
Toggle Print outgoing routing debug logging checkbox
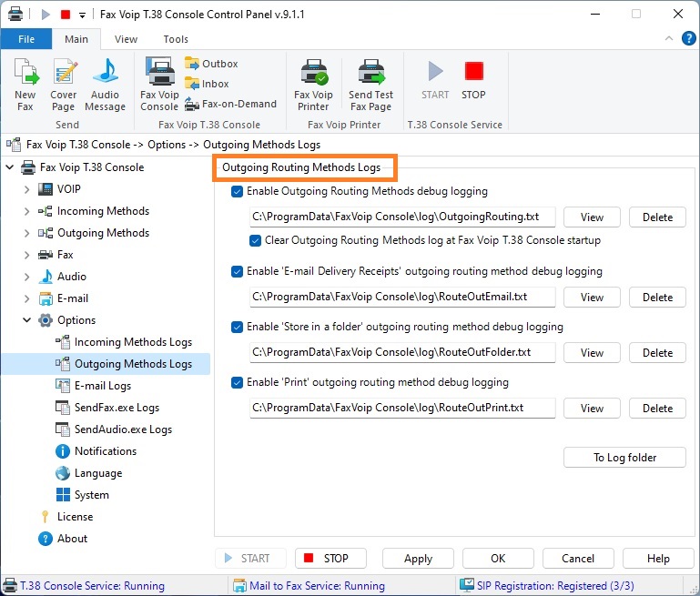[x=237, y=382]
